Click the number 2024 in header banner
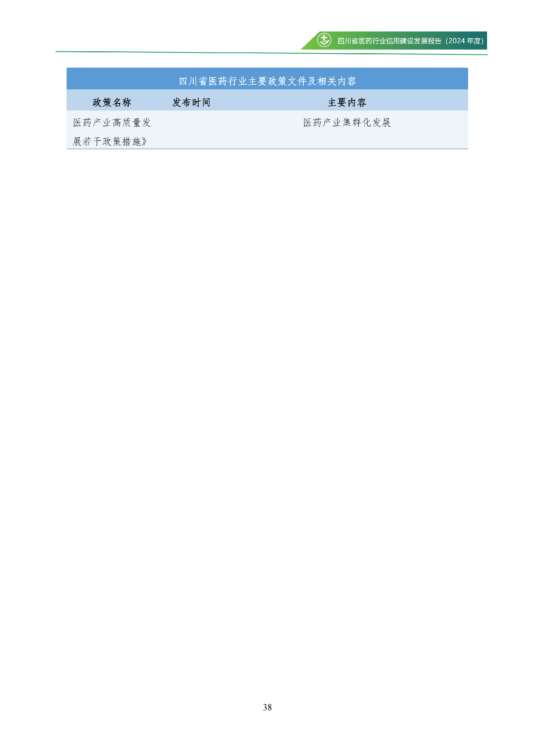 coord(457,41)
